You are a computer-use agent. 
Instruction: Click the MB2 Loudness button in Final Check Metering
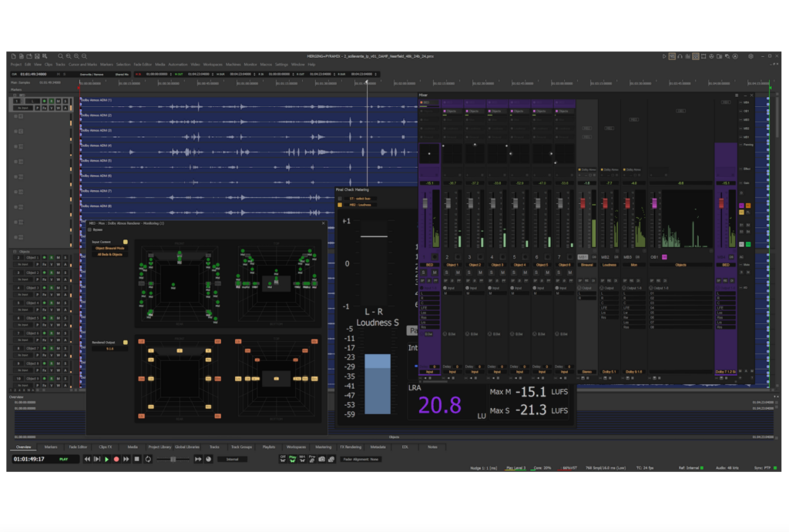coord(358,205)
